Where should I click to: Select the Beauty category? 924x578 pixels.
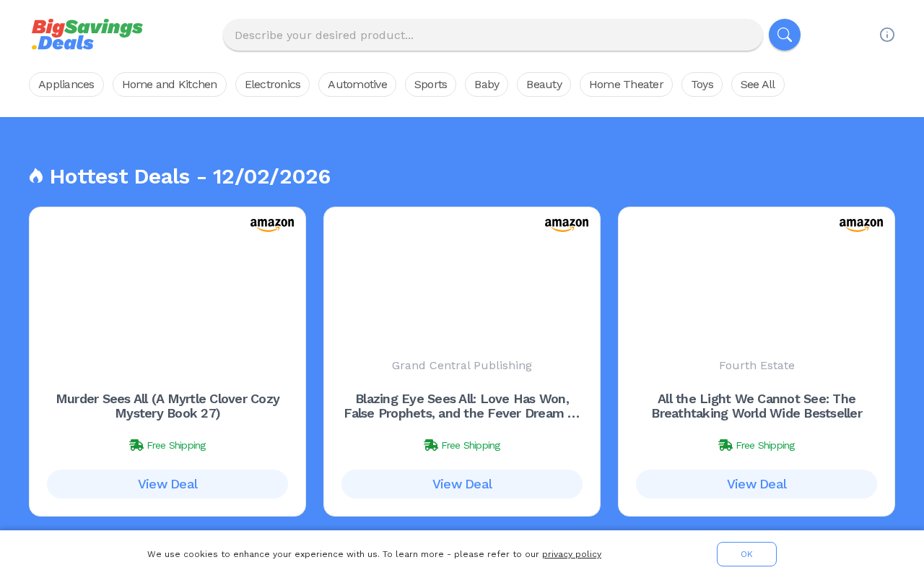544,85
